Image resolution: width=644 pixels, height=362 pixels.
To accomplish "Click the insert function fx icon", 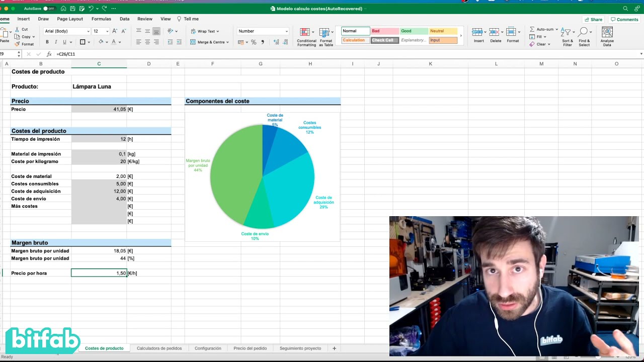I will point(49,54).
